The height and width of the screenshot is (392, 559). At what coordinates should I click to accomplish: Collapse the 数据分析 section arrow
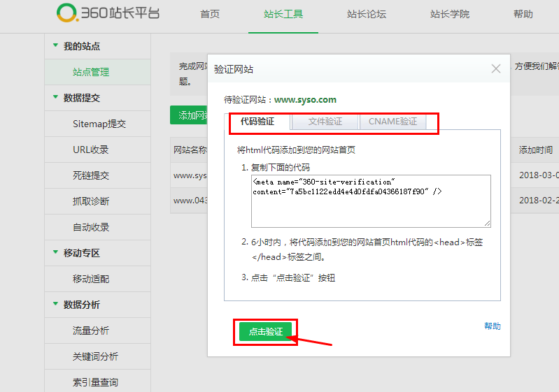(x=55, y=304)
